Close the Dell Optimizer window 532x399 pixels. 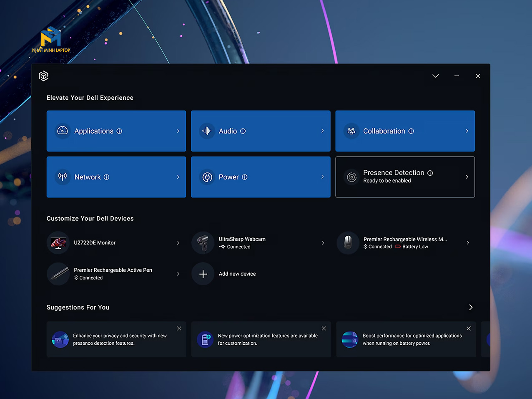click(x=478, y=76)
